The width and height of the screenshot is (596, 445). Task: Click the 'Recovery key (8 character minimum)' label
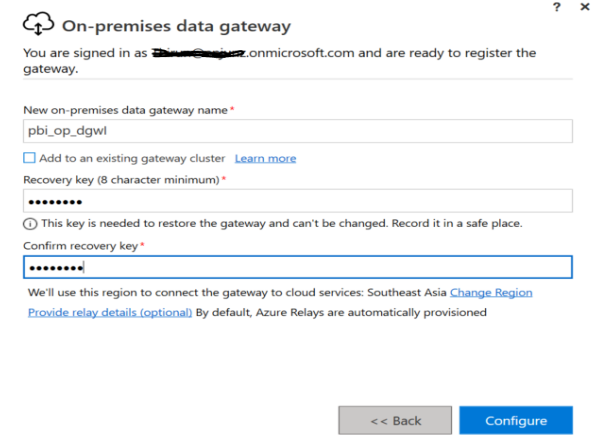coord(121,180)
